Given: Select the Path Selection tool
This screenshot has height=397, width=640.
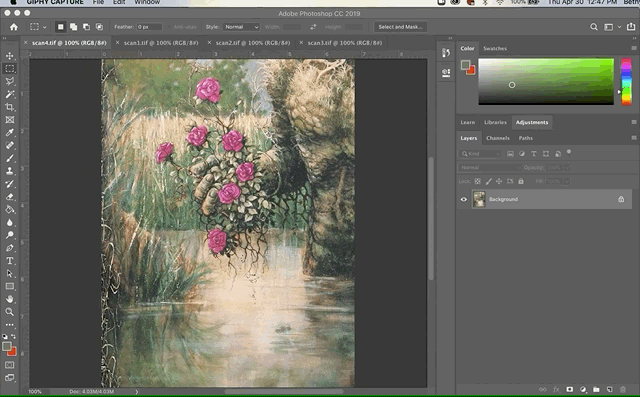Looking at the screenshot, I should [x=9, y=273].
